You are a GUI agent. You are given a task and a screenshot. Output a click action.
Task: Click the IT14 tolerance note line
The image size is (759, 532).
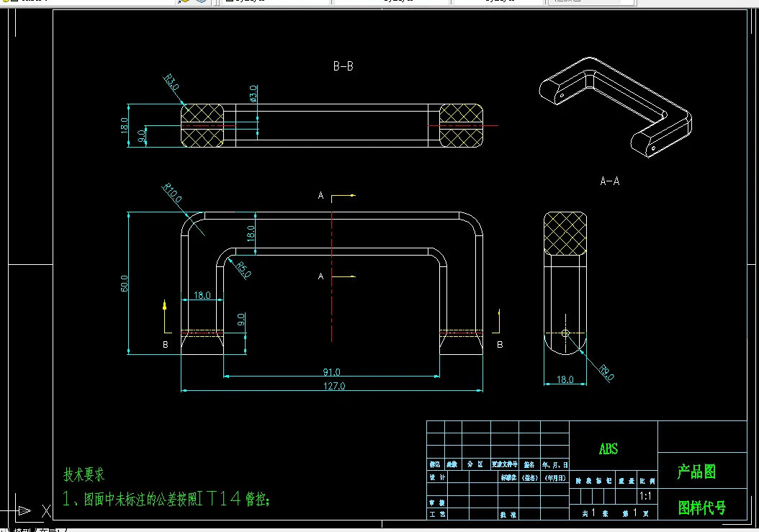(x=166, y=498)
